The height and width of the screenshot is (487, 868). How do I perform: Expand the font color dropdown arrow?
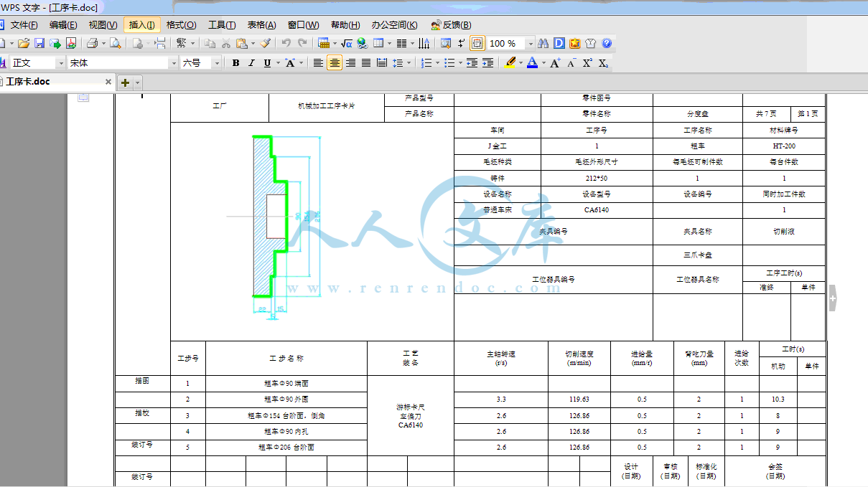[x=543, y=63]
